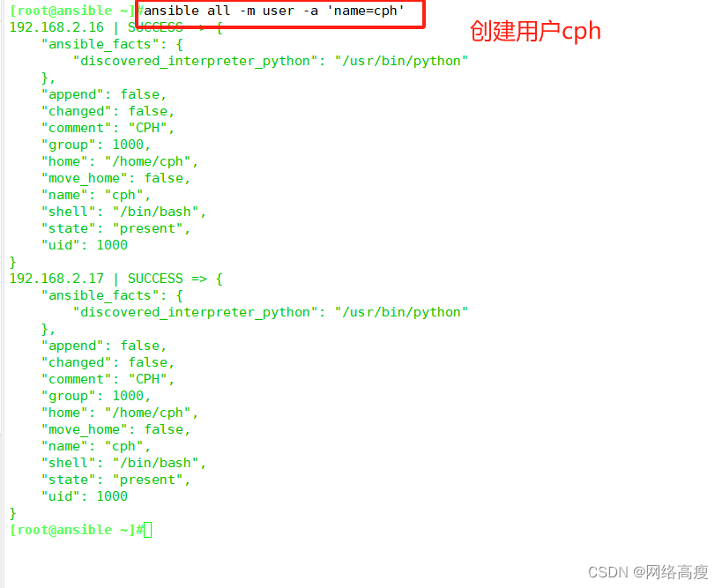Click the first "changed": false line
The width and height of the screenshot is (722, 588).
(x=108, y=111)
